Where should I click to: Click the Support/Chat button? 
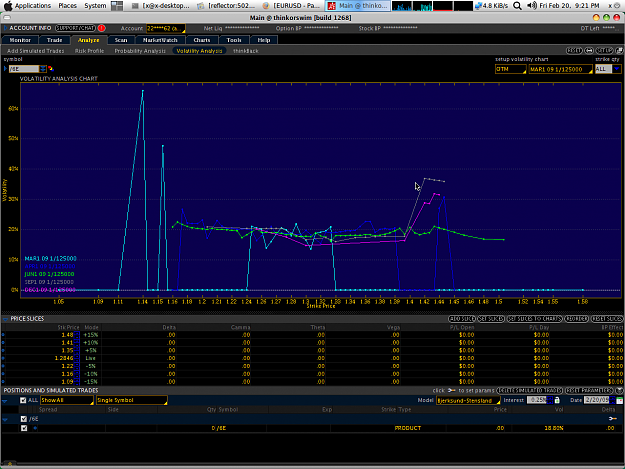click(x=75, y=28)
